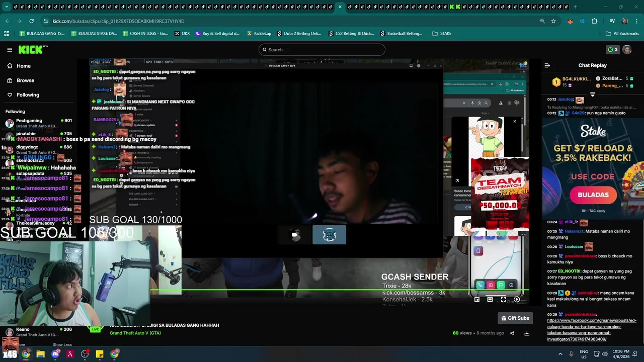Screen dimensions: 644x362
Task: Open Chrome media controls icon
Action: [612, 21]
